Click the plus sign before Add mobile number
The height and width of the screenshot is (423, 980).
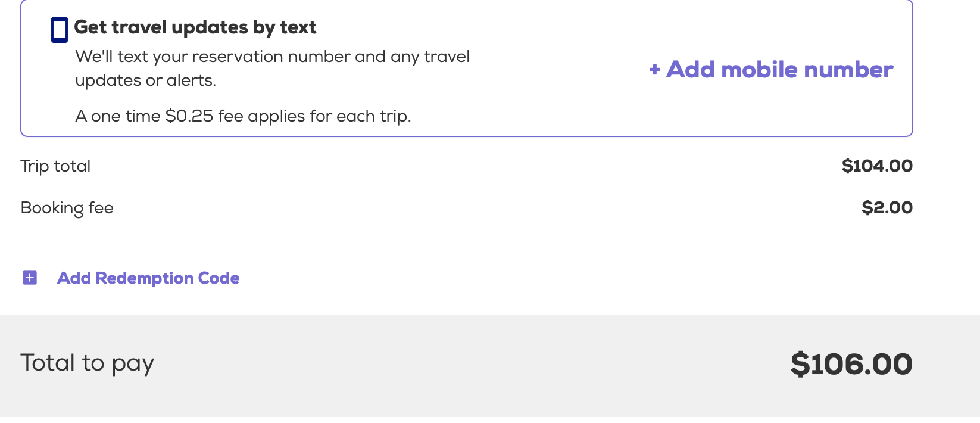pyautogui.click(x=655, y=70)
